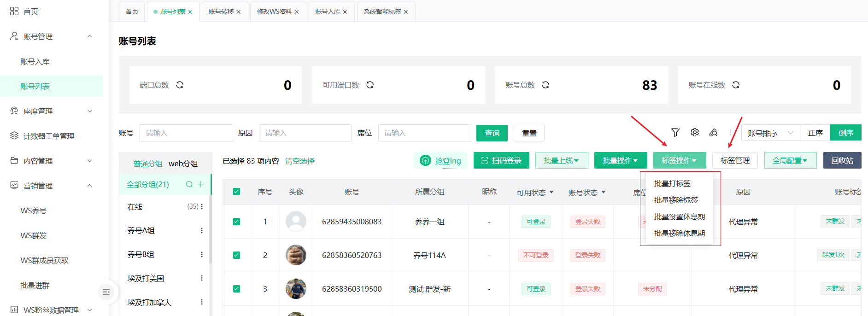Collapse the 营销管理 sidebar section
The image size is (868, 316).
coord(90,185)
